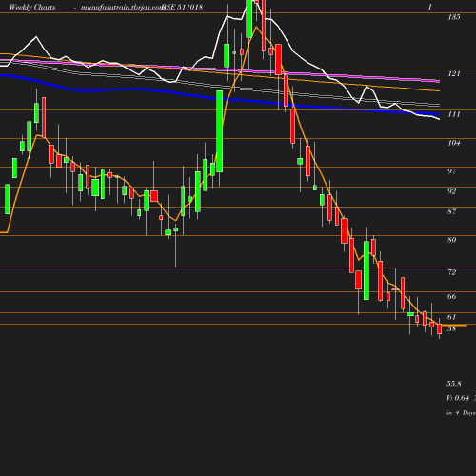Click the 80 price axis label
This screenshot has height=476, width=476.
tap(452, 240)
